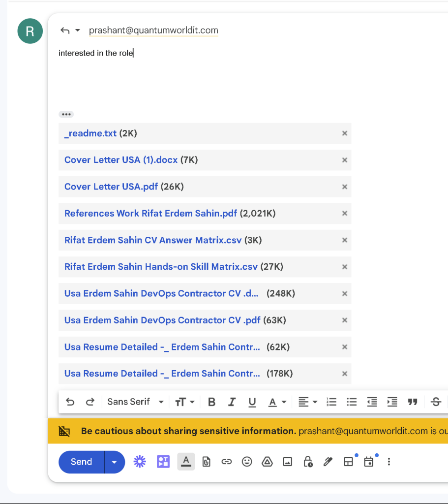Click the indent more icon

(392, 402)
